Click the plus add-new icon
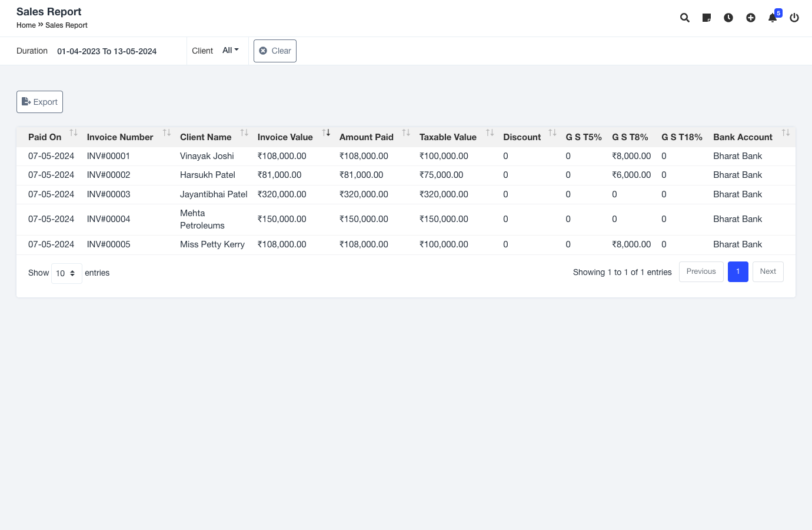812x530 pixels. click(x=751, y=18)
